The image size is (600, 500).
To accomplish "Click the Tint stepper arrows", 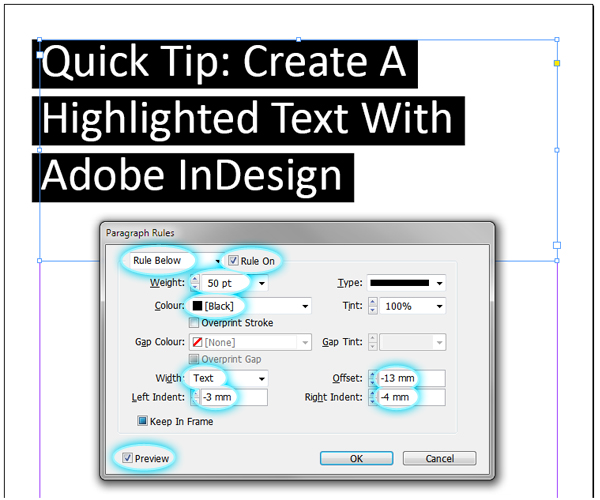I will (373, 306).
